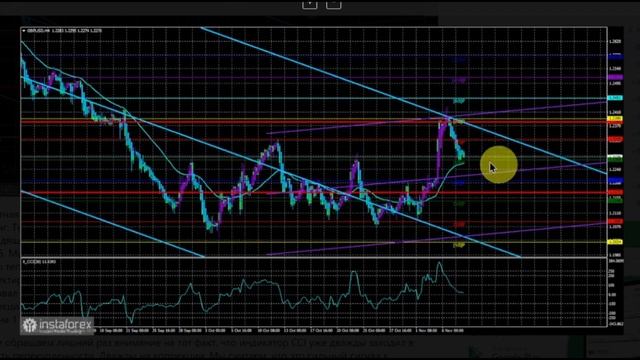Click the thick red horizontal level near 1.2390
The image size is (640, 360).
tap(313, 122)
